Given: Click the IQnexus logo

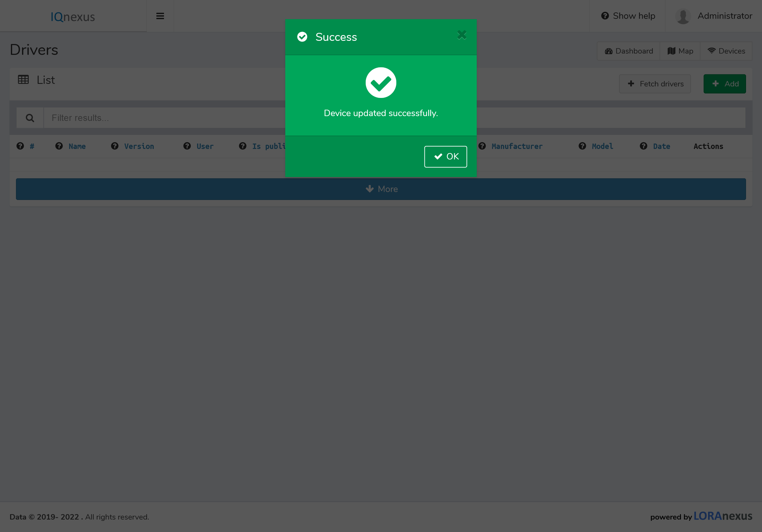Looking at the screenshot, I should 73,17.
